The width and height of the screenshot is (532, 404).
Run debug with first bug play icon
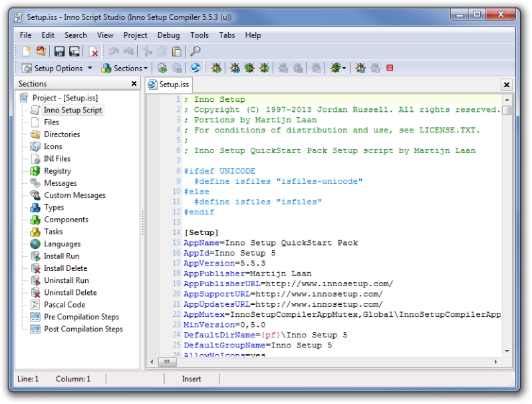coord(216,69)
